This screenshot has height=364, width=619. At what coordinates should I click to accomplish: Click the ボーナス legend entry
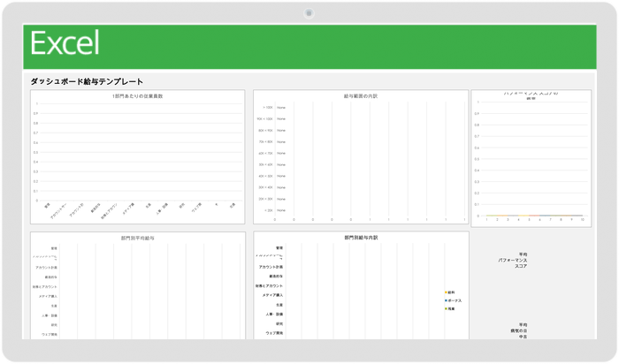coord(453,300)
